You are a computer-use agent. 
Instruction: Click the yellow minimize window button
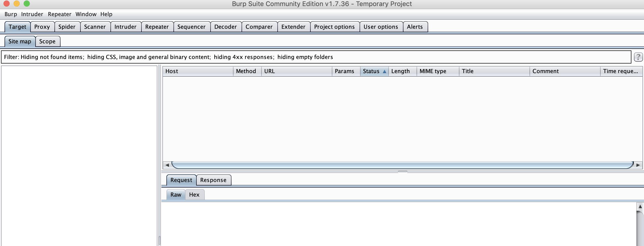click(x=17, y=4)
